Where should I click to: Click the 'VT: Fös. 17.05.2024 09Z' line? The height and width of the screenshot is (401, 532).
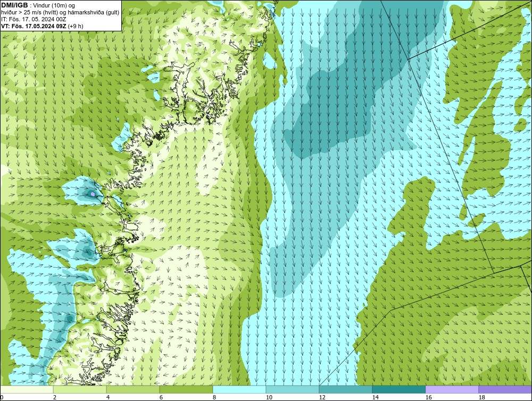pos(34,26)
